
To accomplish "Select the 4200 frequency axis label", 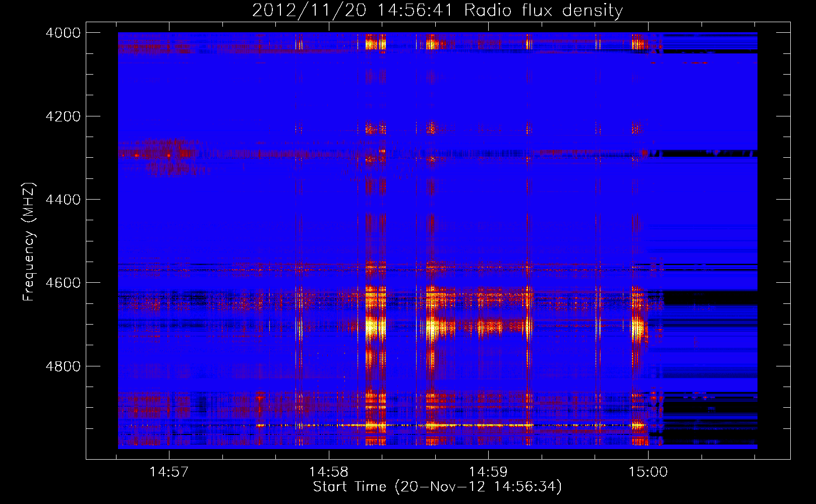I will 63,116.
